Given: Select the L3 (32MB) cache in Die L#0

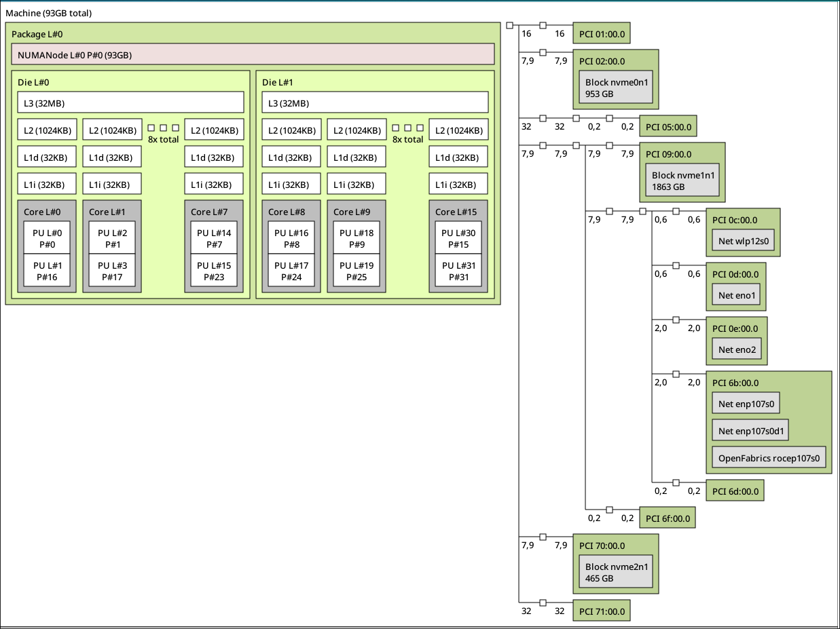Looking at the screenshot, I should [x=130, y=102].
